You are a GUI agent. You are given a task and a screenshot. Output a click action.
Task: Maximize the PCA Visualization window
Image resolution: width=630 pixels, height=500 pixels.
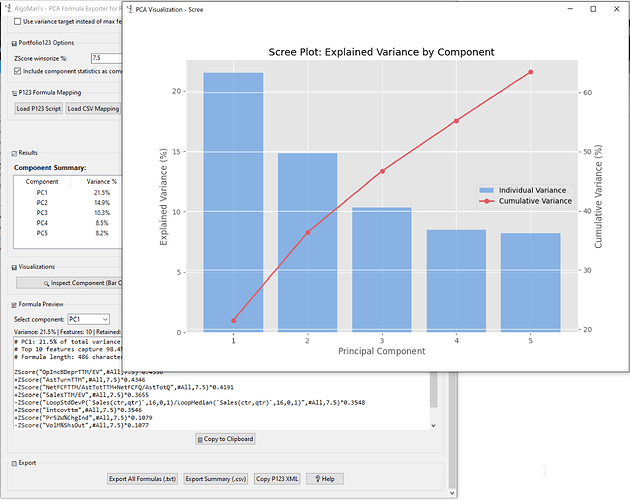pyautogui.click(x=593, y=9)
